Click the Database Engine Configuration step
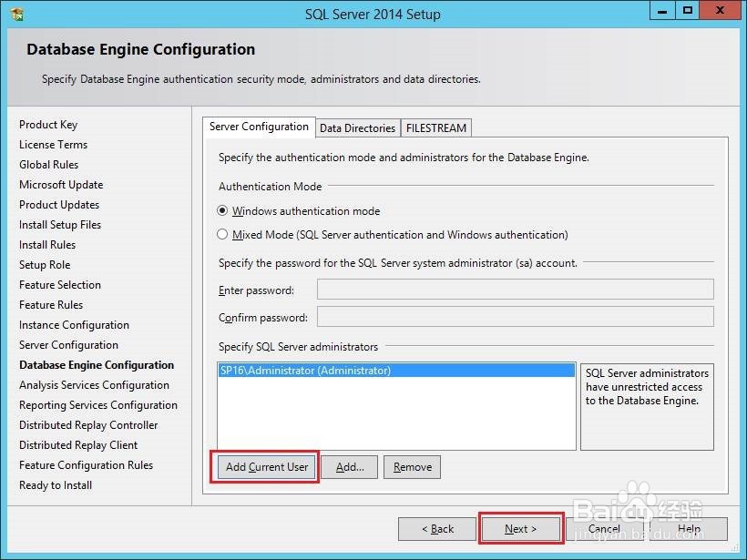Viewport: 747px width, 560px height. (97, 365)
